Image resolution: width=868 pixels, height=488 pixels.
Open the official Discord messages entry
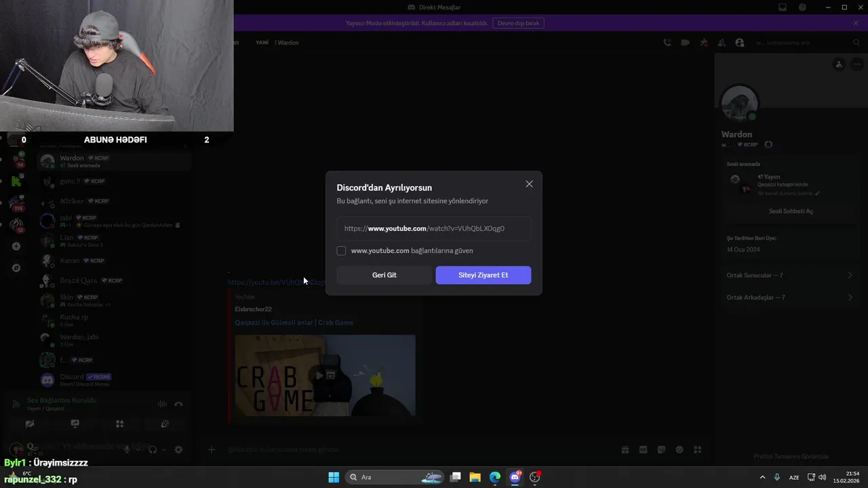click(x=115, y=380)
